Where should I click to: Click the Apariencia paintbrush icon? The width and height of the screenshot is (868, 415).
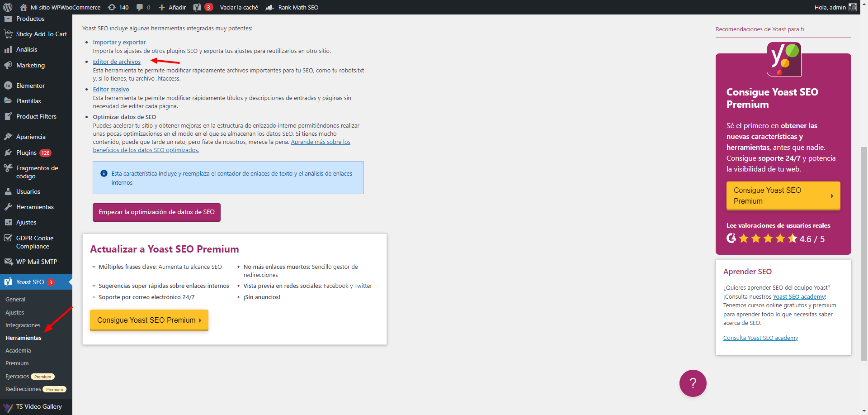coord(8,137)
